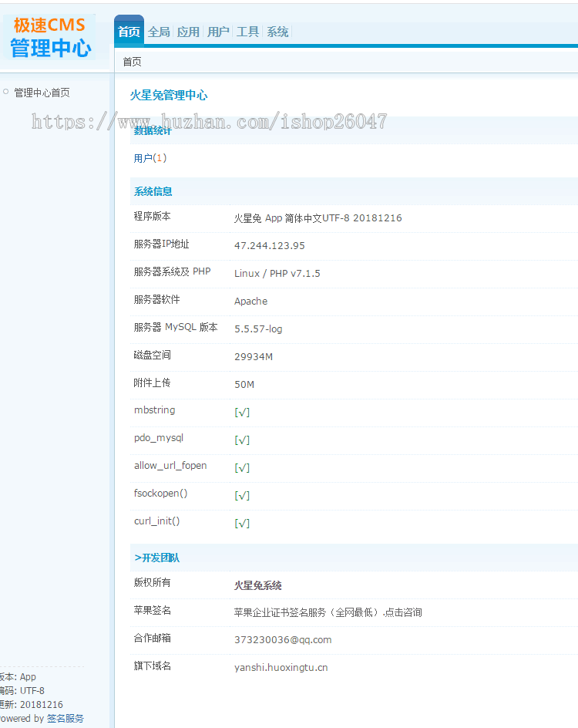Screen dimensions: 578x728
Task: Click the check mark for allow_url_fopen
Action: [242, 468]
